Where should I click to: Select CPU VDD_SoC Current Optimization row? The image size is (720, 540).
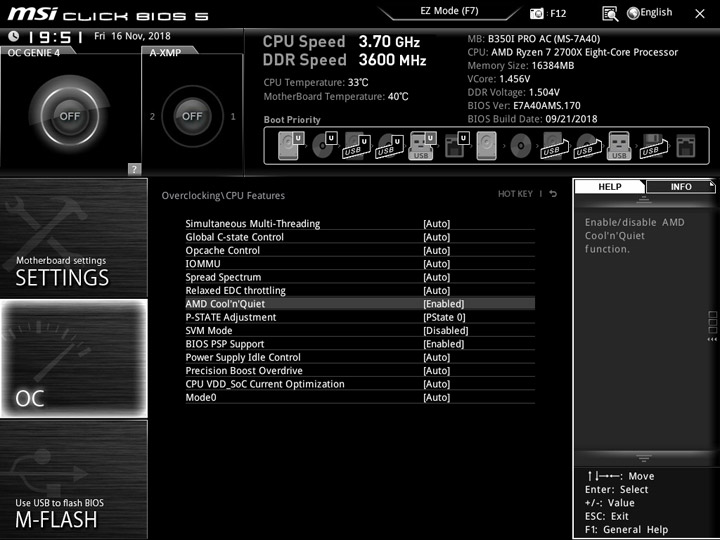360,383
